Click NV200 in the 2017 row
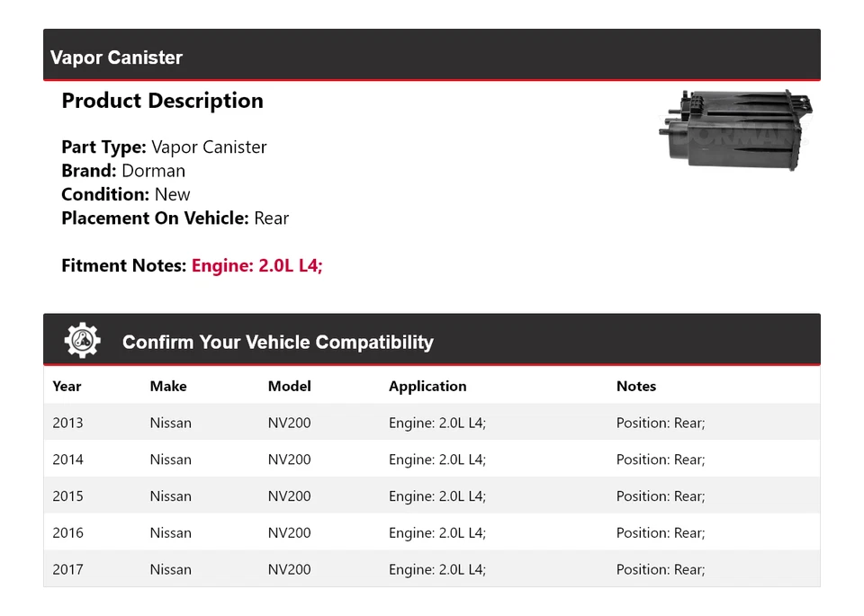864x616 pixels. (289, 569)
